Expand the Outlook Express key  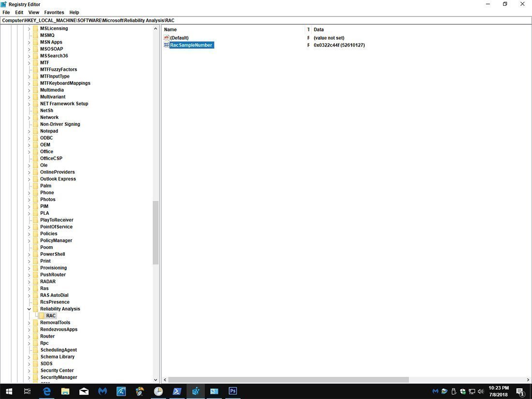(29, 179)
